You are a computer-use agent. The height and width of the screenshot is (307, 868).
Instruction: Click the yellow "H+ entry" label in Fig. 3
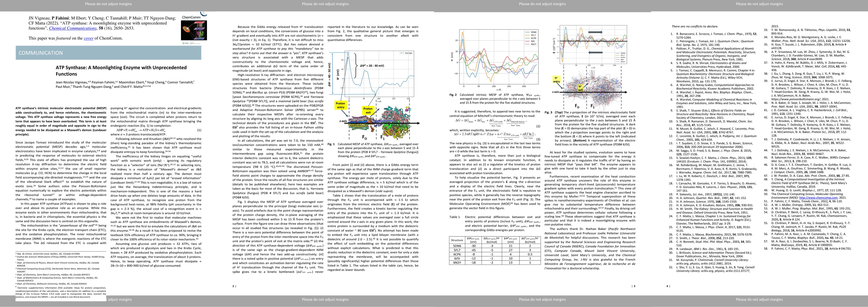click(x=556, y=80)
